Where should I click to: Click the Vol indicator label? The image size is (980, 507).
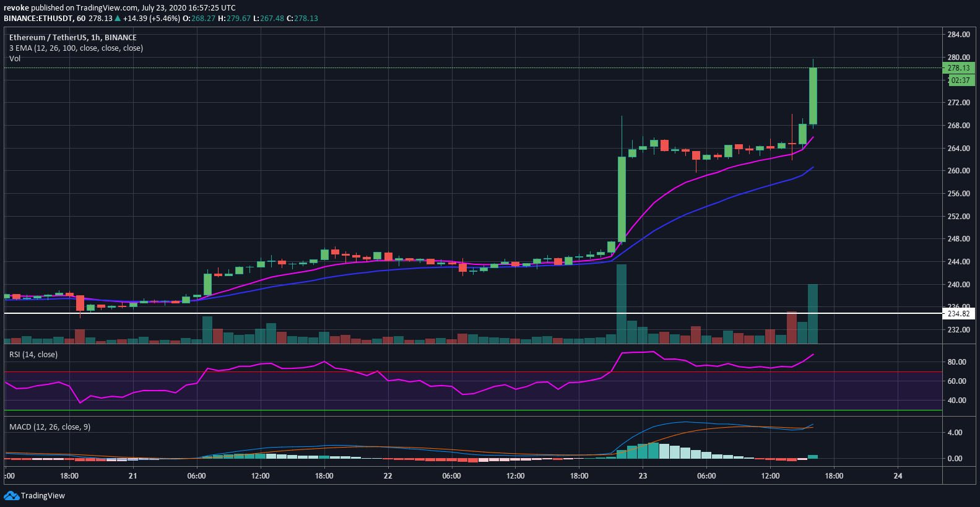(15, 58)
